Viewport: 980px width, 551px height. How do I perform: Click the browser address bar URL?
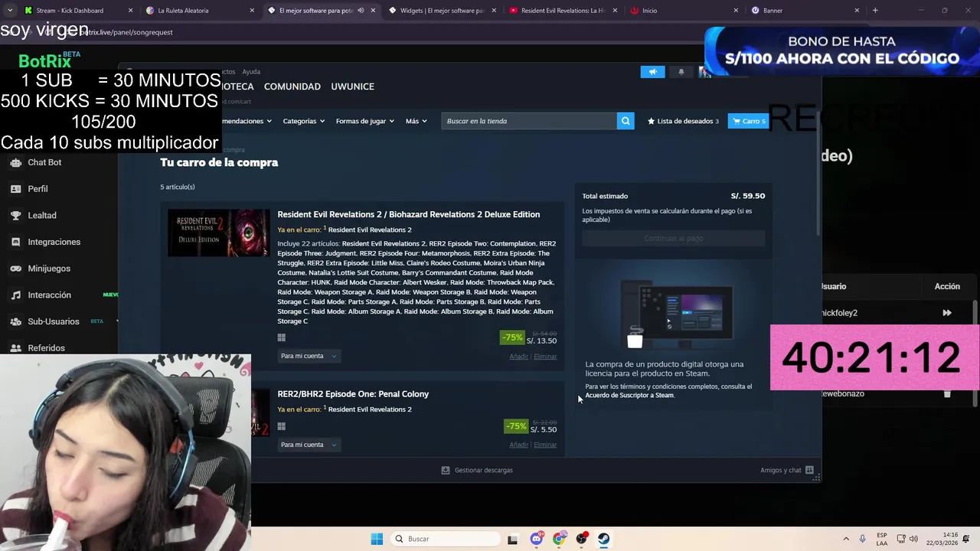(x=122, y=32)
